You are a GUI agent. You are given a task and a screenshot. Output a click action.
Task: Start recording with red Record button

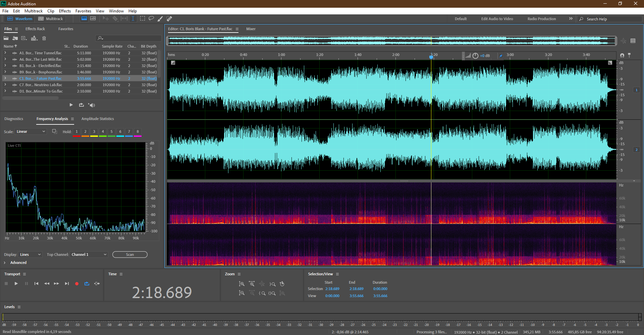[x=76, y=284]
